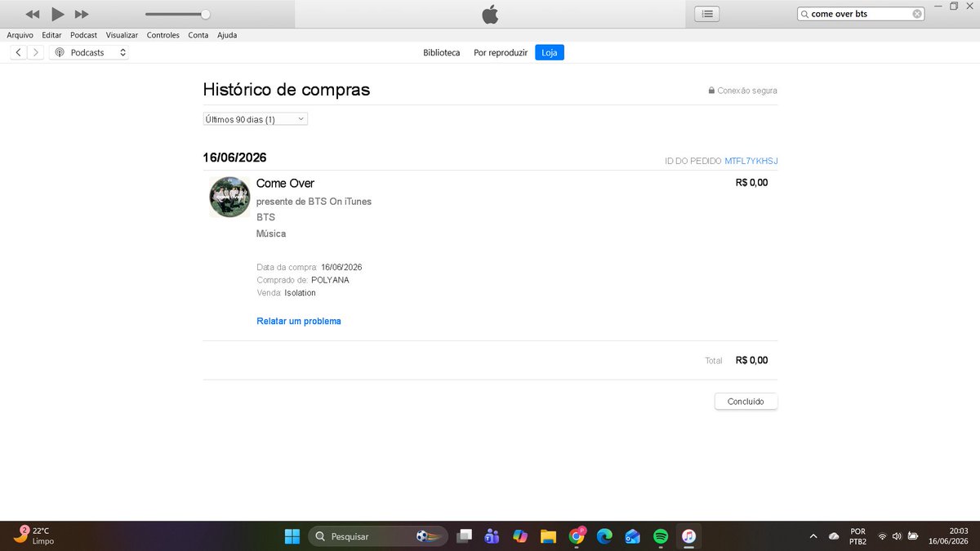The height and width of the screenshot is (551, 980).
Task: Click the search magnifier icon in the iTunes field
Action: click(x=805, y=14)
